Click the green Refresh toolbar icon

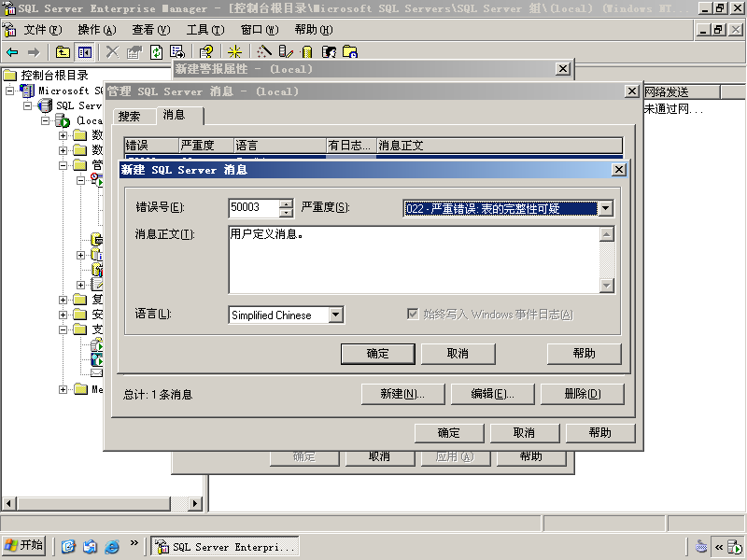click(156, 52)
